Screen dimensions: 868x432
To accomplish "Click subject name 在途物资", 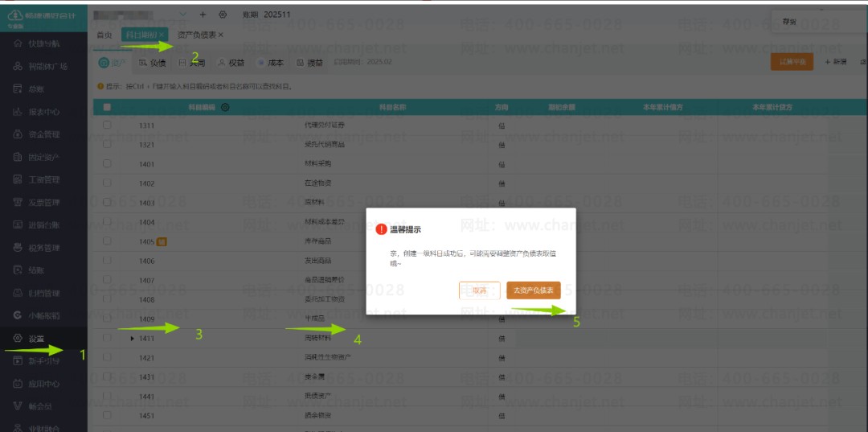I will 317,183.
